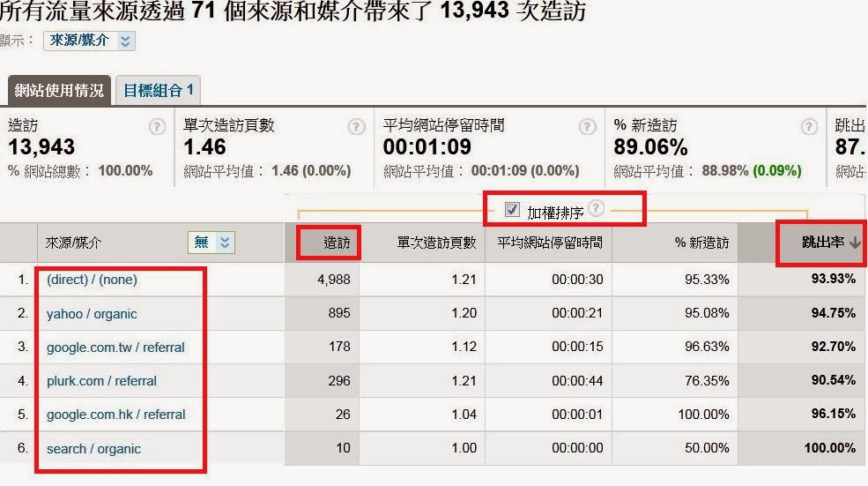Open help icon for 平均網站停留時間 metric

[587, 127]
